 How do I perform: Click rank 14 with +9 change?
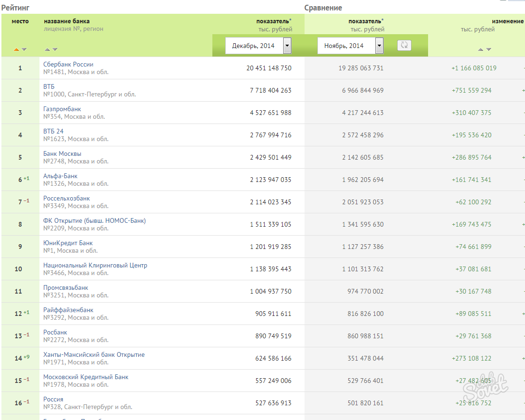click(x=22, y=358)
